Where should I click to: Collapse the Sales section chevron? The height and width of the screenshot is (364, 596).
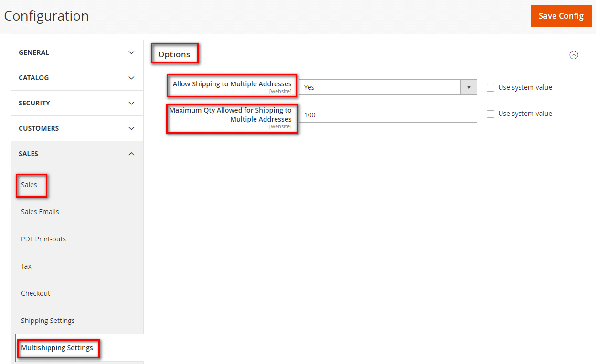click(x=131, y=154)
